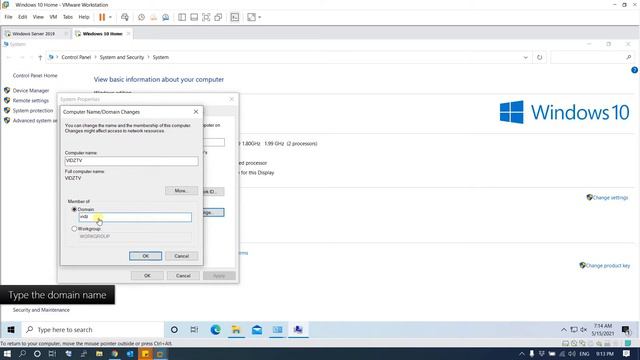
Task: Click the Up arrow in System window navigation
Action: click(40, 58)
